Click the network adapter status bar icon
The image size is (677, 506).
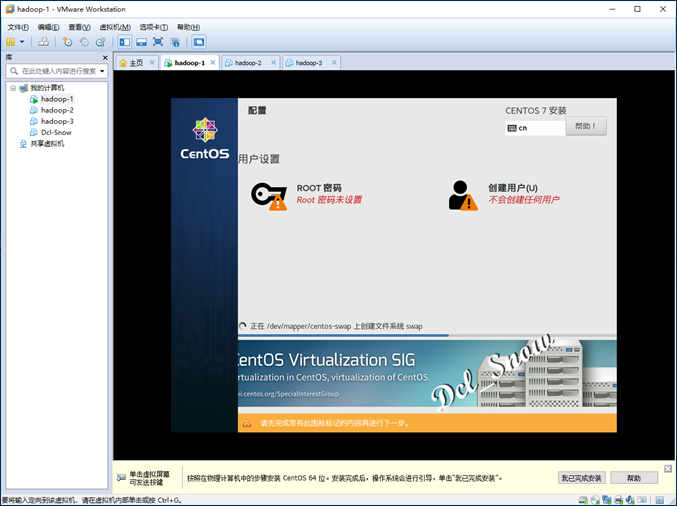coord(607,500)
